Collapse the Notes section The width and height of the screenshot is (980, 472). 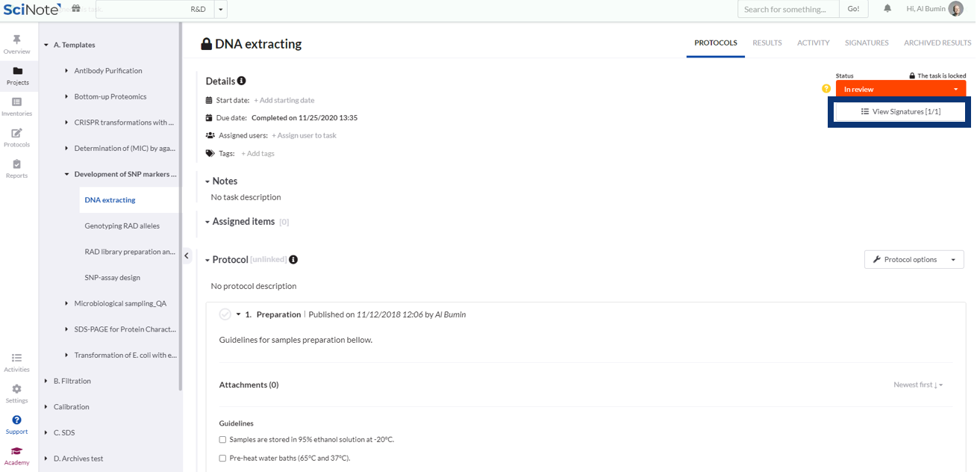coord(207,181)
